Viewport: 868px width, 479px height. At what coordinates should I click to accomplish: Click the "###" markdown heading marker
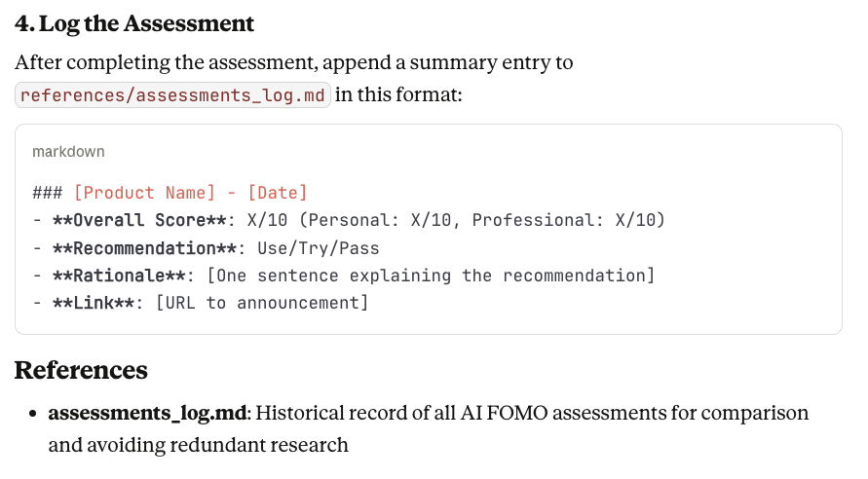48,193
